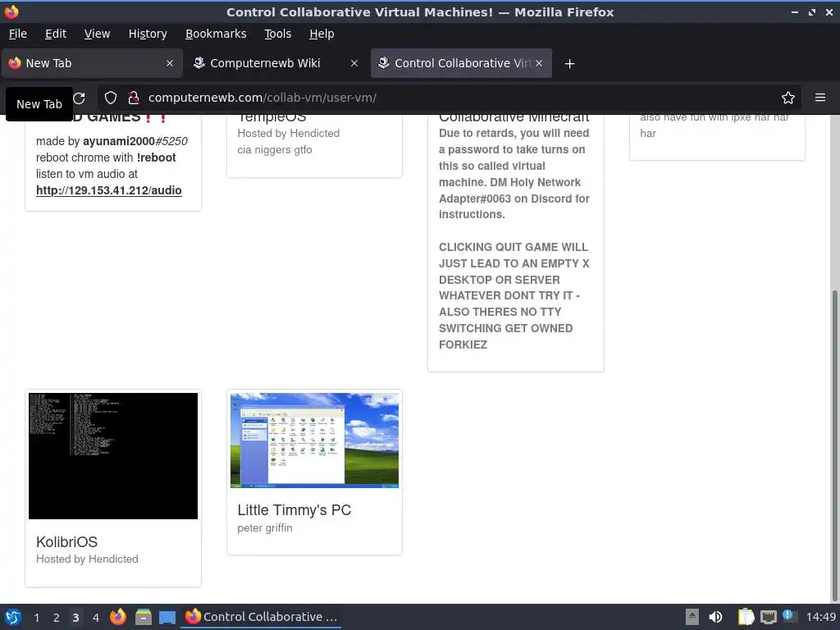Open the File menu

tap(18, 34)
